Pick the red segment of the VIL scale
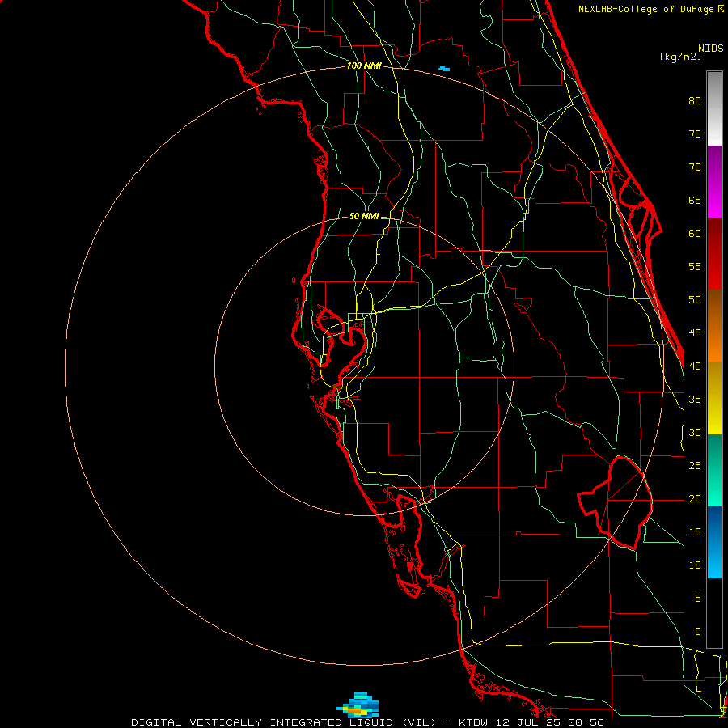 [714, 254]
